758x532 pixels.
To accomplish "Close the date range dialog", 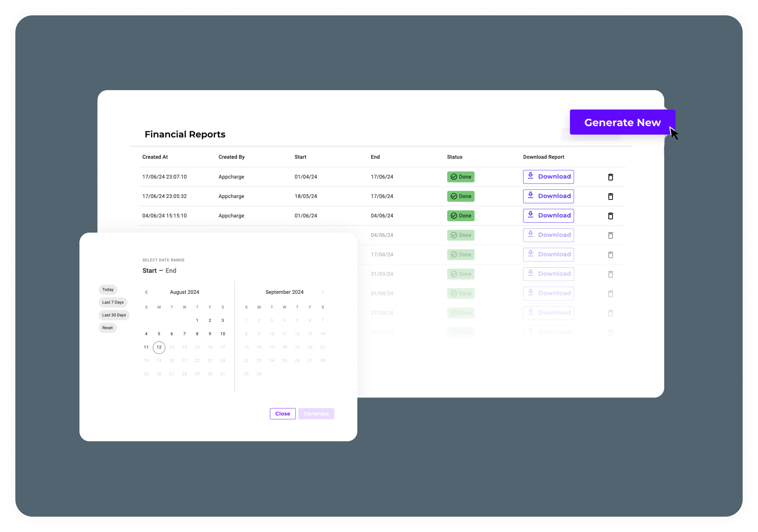I will click(282, 413).
